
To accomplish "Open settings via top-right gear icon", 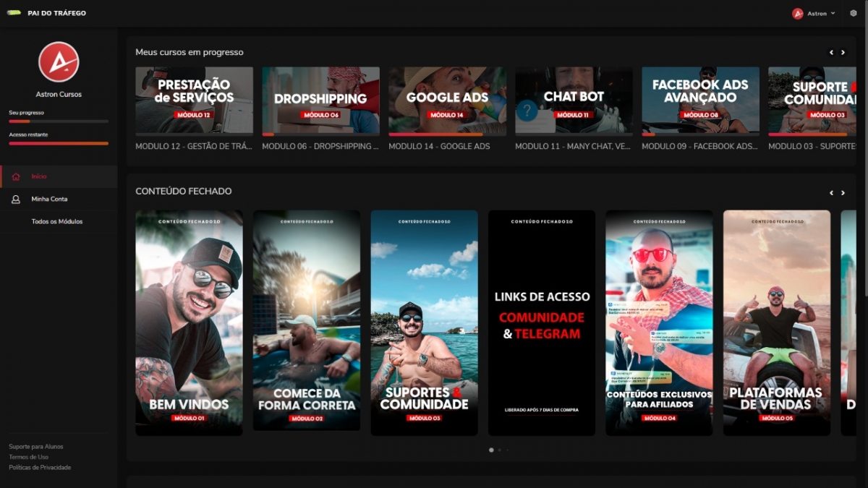I will click(x=854, y=13).
